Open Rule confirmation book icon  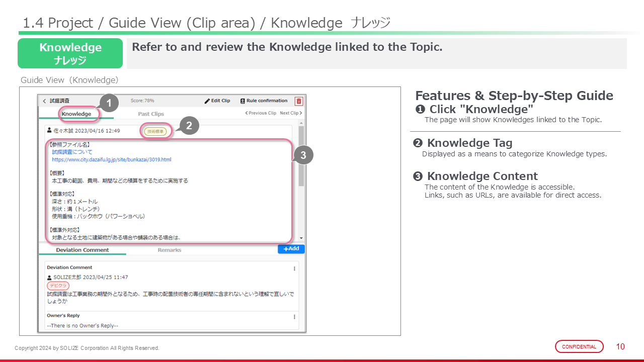coord(243,101)
